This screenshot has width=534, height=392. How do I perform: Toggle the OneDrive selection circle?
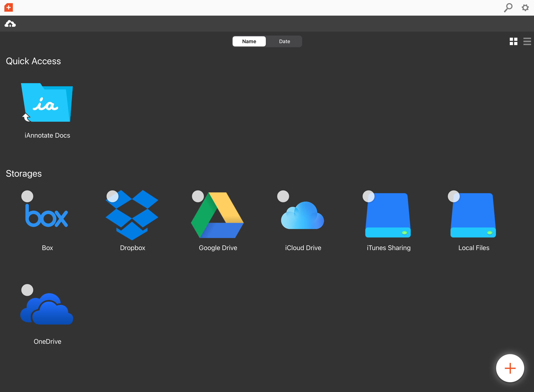27,290
